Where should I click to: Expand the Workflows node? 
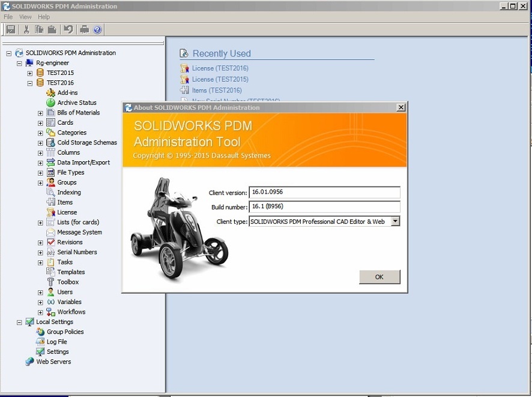(x=40, y=312)
